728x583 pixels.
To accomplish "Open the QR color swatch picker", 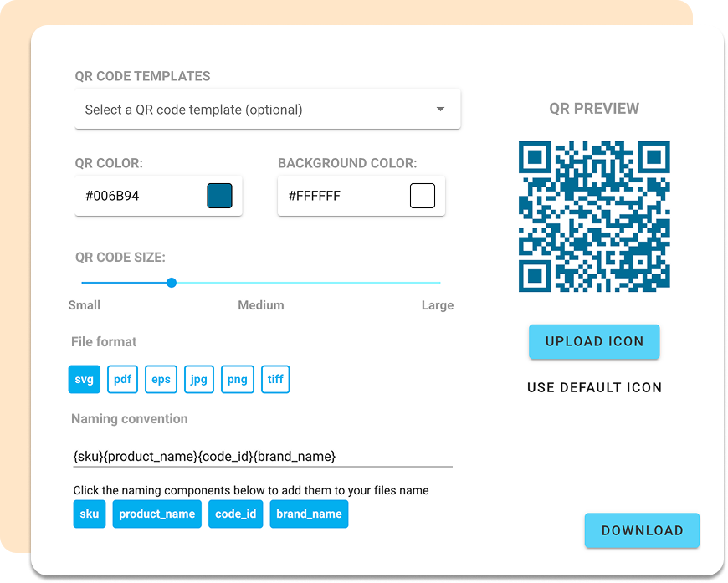I will (x=220, y=195).
